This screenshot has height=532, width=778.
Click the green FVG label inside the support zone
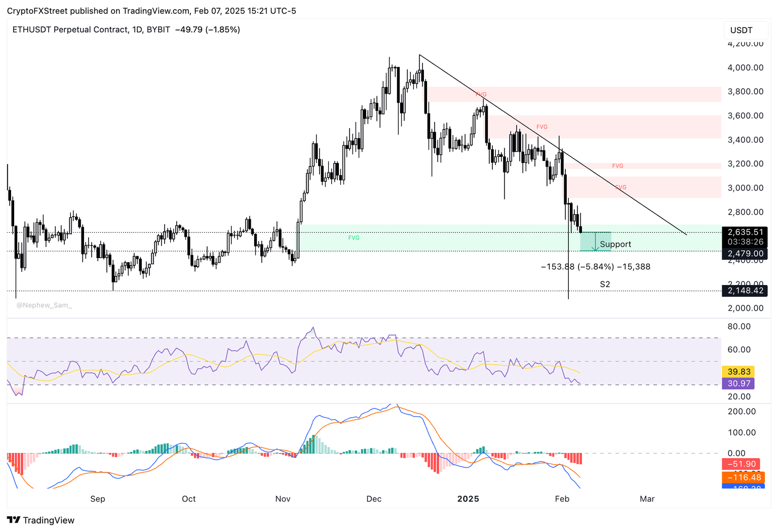click(354, 237)
